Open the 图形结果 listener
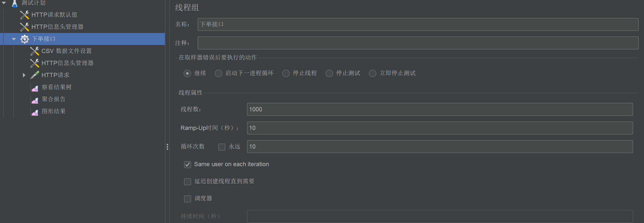Screen dimensions: 644x223 coord(54,111)
